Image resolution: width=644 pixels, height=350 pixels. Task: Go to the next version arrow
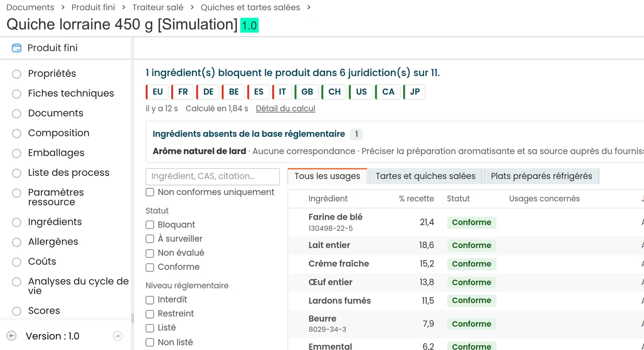click(x=118, y=336)
